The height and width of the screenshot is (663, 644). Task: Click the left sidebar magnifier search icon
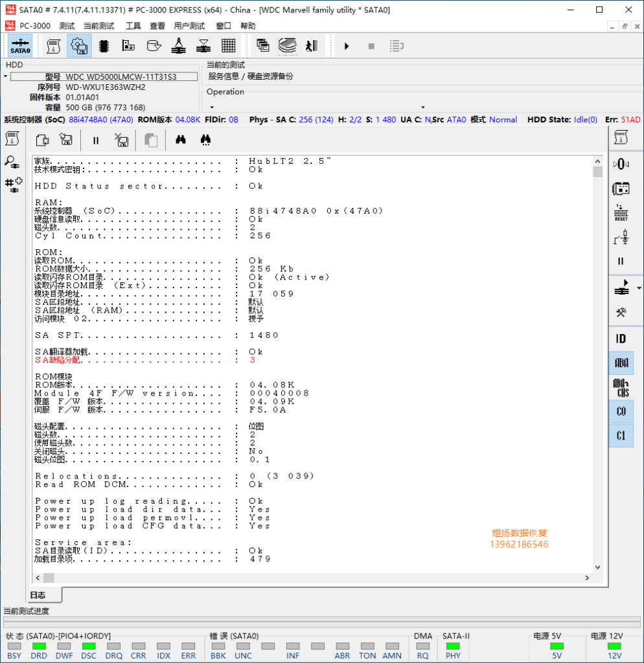tap(12, 161)
